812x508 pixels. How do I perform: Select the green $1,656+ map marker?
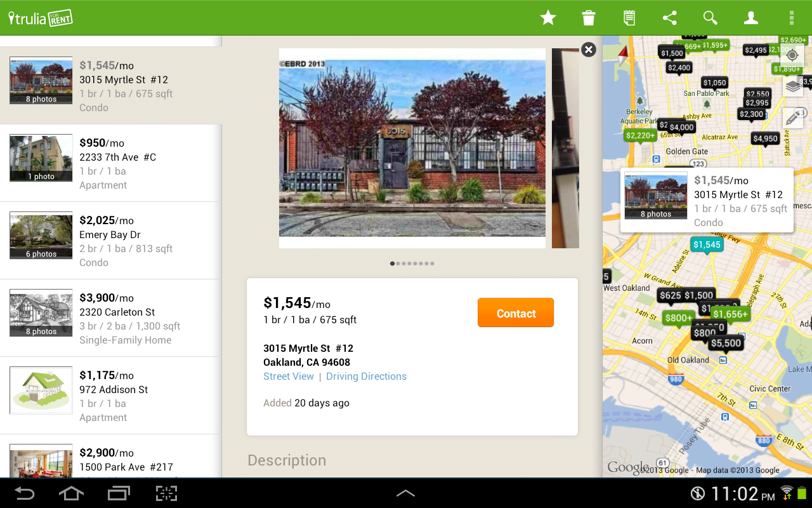[x=731, y=315]
